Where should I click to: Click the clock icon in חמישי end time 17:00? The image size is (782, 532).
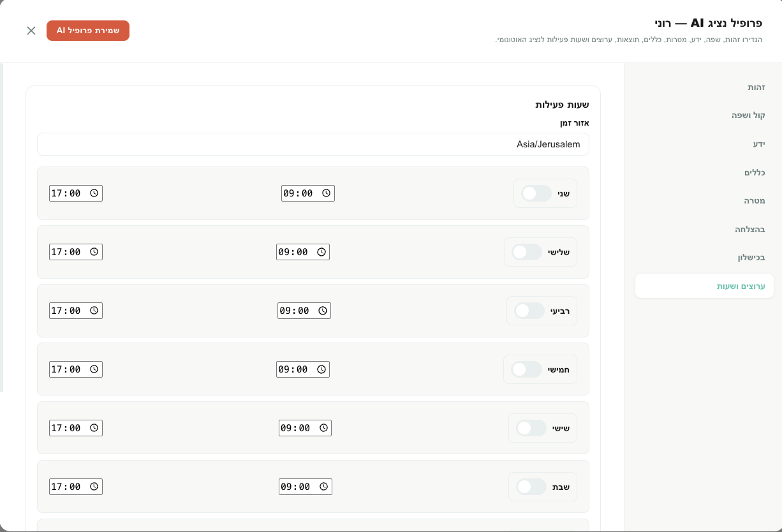[x=94, y=369]
